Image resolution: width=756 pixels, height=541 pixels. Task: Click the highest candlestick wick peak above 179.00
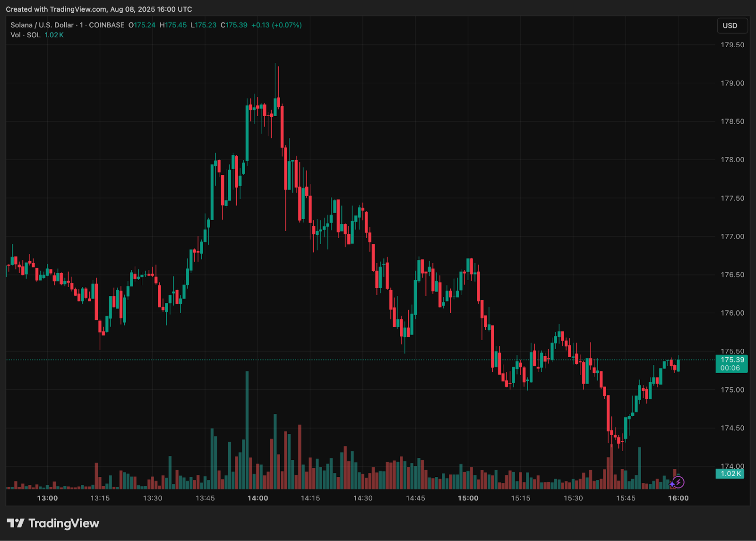(x=275, y=64)
